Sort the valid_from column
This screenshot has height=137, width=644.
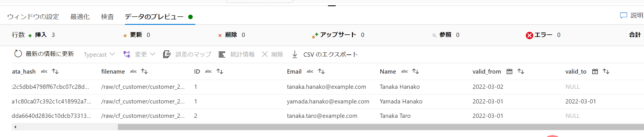[x=521, y=71]
